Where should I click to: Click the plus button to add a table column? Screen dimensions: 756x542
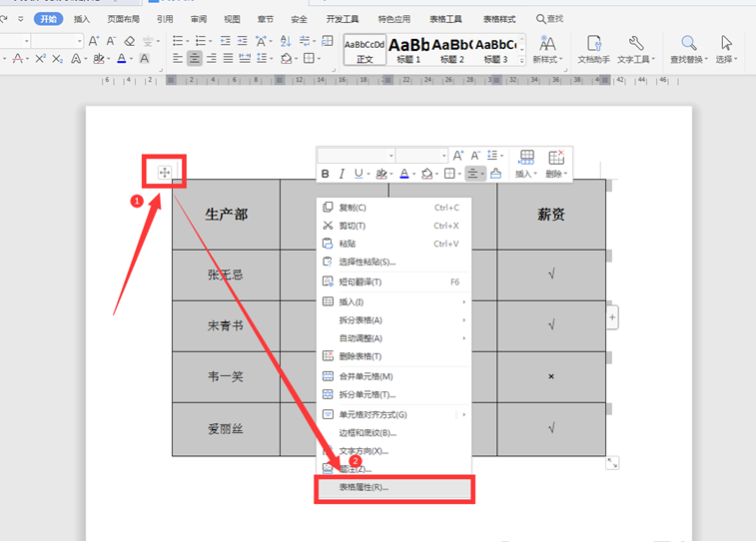coord(612,317)
